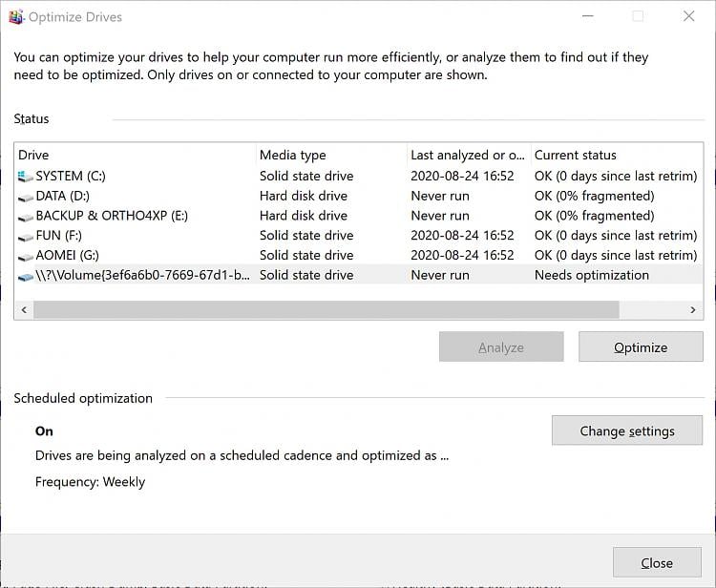Start optimizing with the Optimize button
This screenshot has height=588, width=716.
[x=641, y=346]
